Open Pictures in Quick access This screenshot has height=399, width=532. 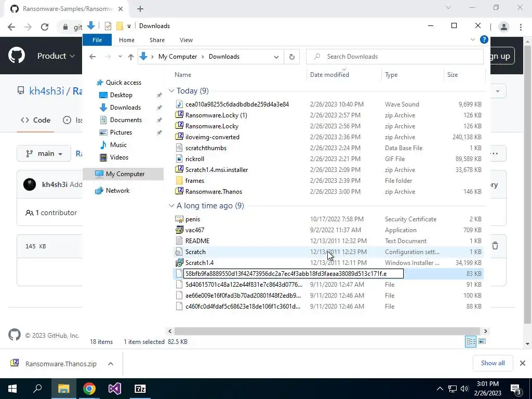(121, 132)
